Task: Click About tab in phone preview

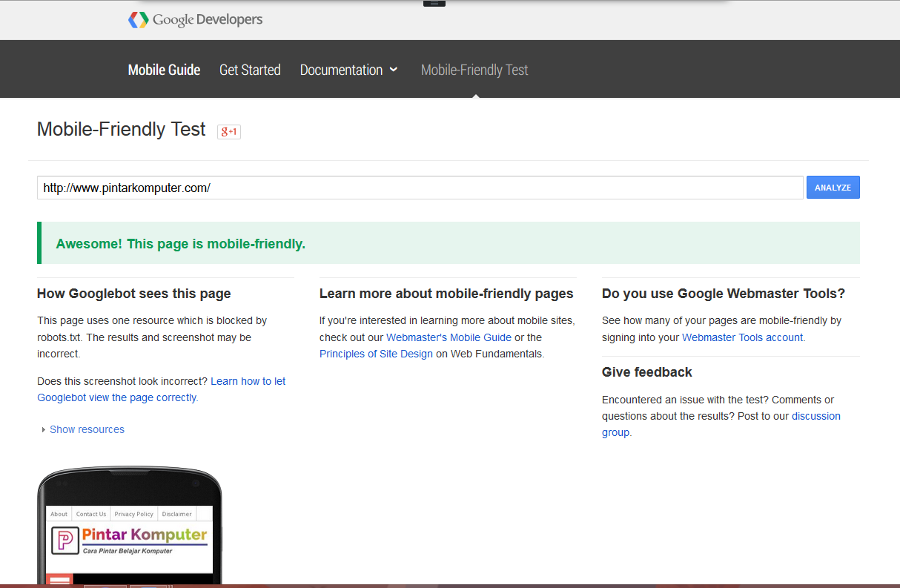Action: 59,514
